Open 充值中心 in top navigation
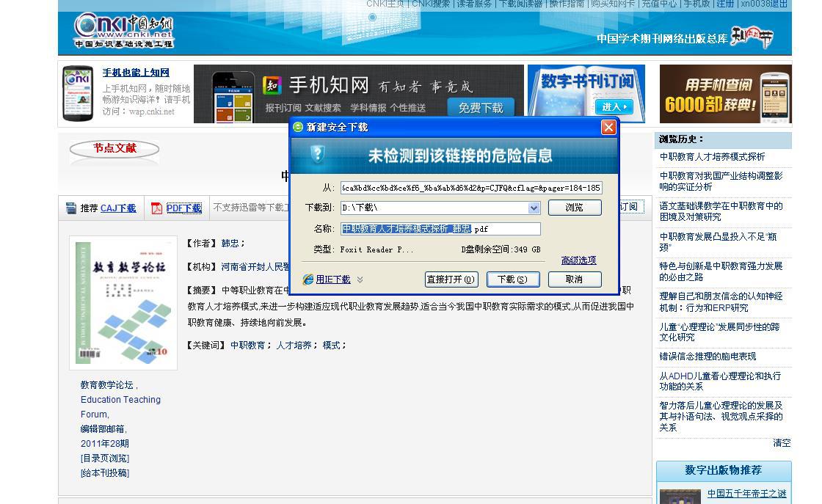Screen dimensions: 822x504 pos(659,4)
